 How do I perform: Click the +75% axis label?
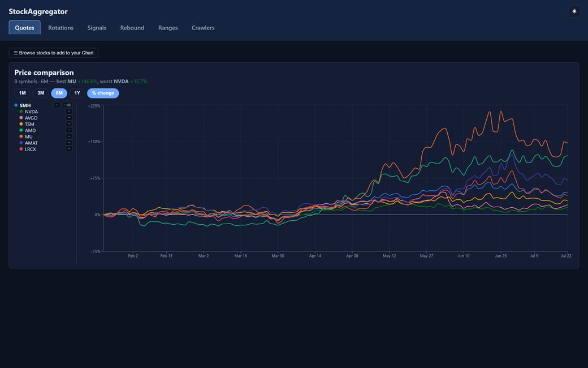(95, 178)
